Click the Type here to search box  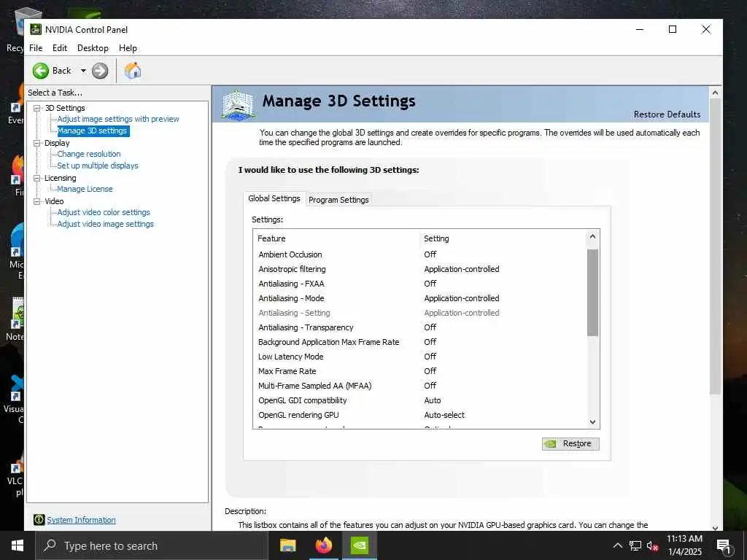point(151,545)
